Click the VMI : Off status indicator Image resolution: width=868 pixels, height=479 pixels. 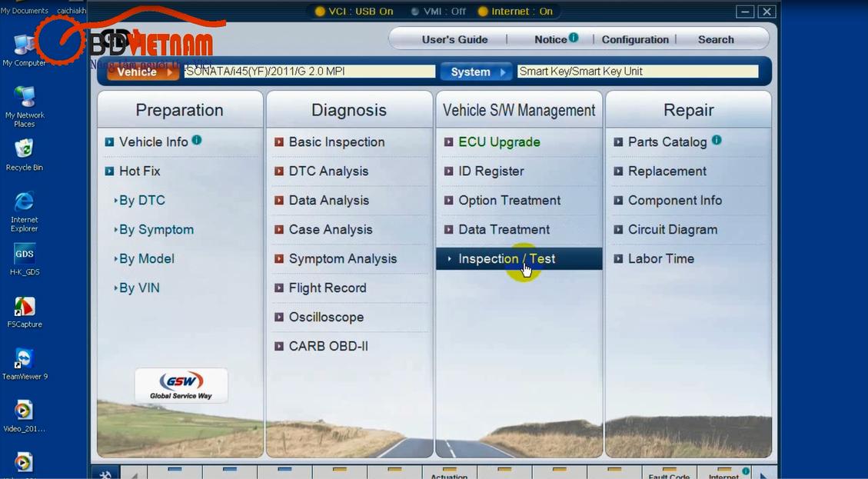[439, 11]
